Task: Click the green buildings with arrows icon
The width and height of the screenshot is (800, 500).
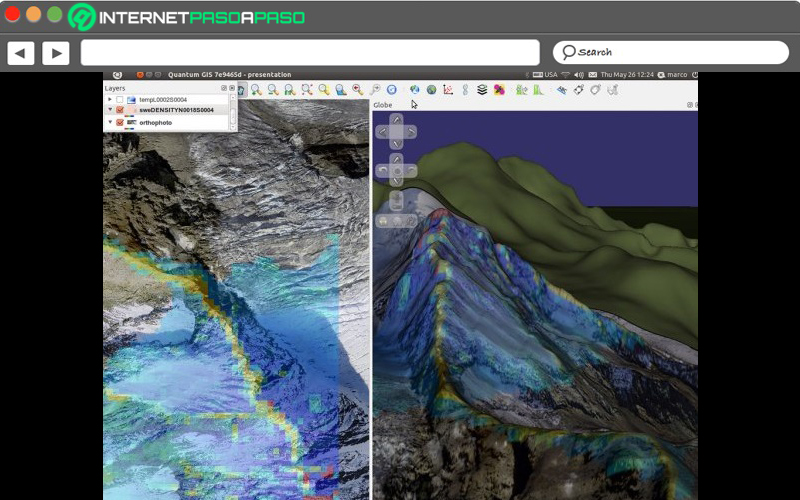Action: click(x=521, y=90)
